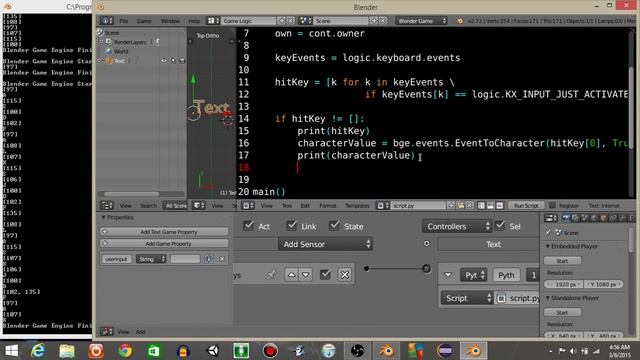
Task: Delete the sensor with its X button
Action: tap(345, 275)
